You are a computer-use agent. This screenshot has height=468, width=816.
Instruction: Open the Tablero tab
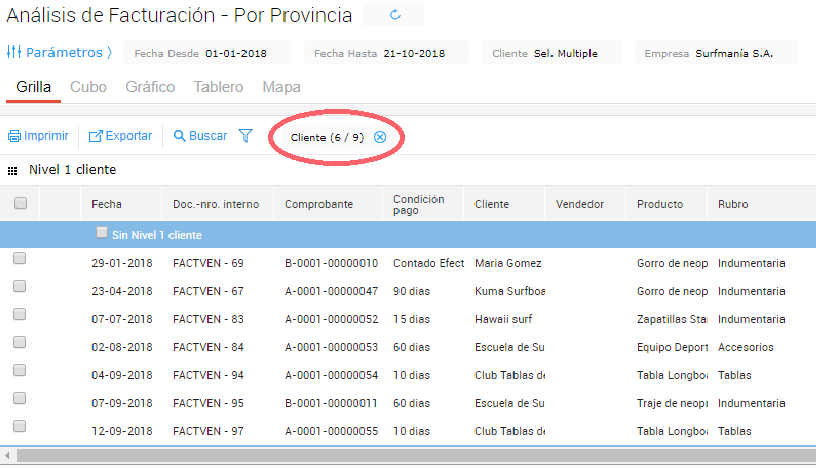218,87
